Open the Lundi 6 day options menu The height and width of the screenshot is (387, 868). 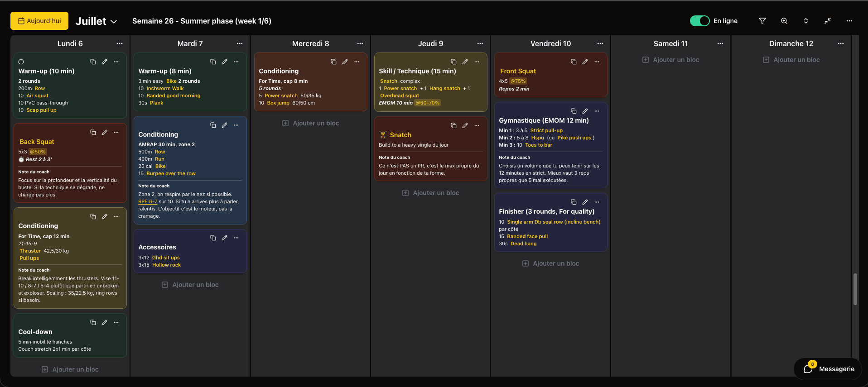120,43
